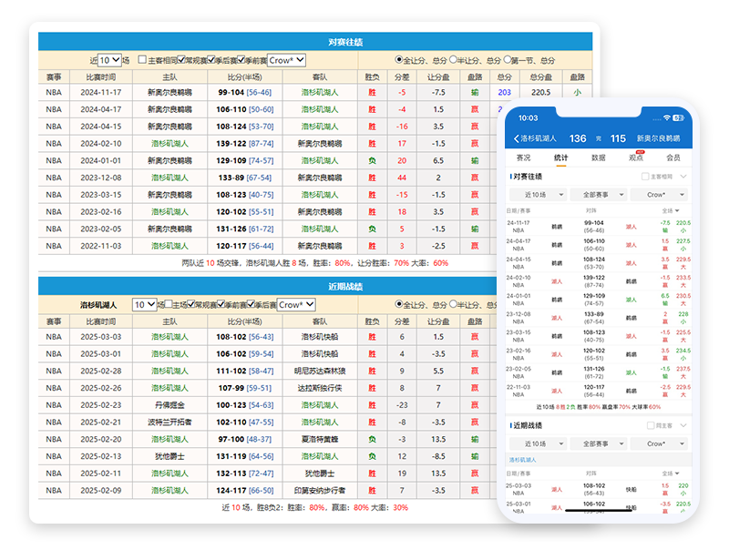Image resolution: width=729 pixels, height=560 pixels.
Task: Uncheck 季前赛 in the desktop 近期战绩 filter
Action: pos(221,304)
